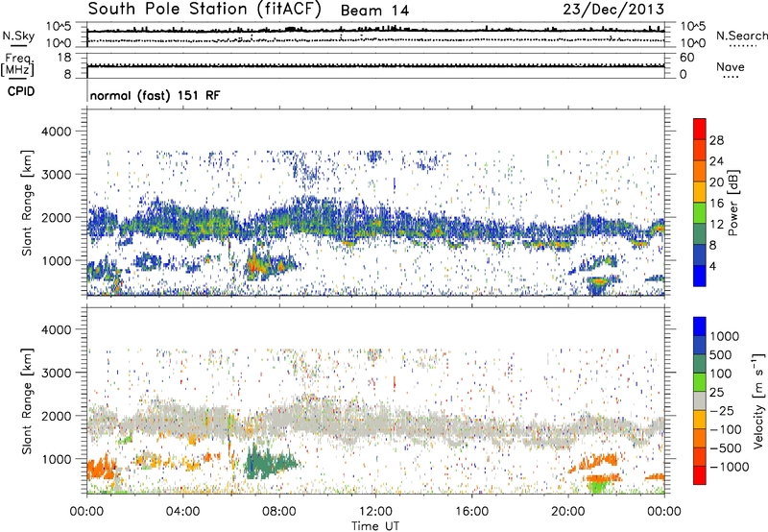
Task: Click the '3000' tick on velocity panel
Action: coord(57,373)
